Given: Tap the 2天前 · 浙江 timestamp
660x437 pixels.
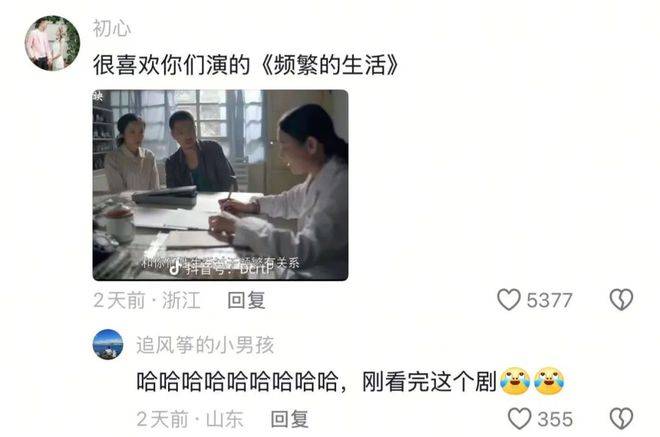Looking at the screenshot, I should click(x=147, y=300).
